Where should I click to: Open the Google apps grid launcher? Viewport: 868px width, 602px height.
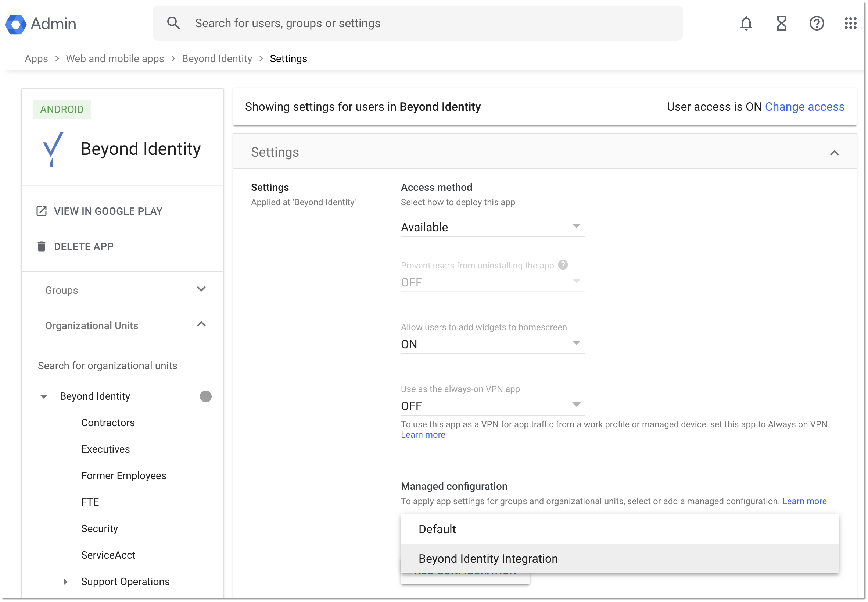tap(850, 24)
